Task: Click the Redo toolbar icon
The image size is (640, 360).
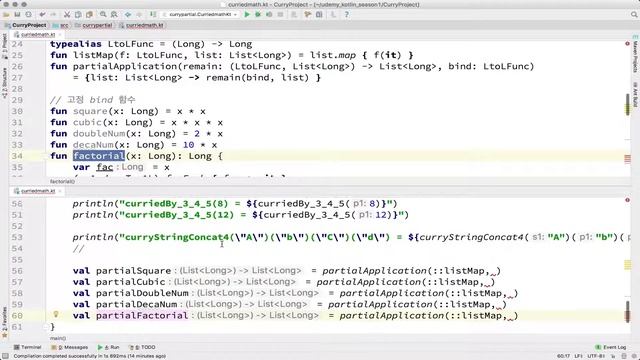Action: (x=53, y=15)
